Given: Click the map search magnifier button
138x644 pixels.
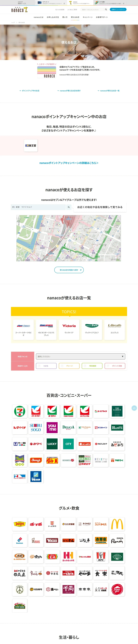Looking at the screenshot, I should [x=69, y=207].
